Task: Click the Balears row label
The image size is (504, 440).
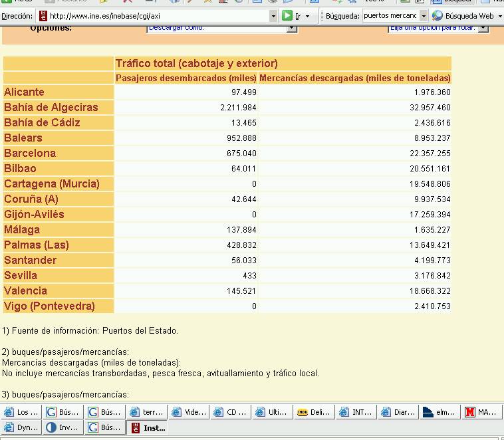Action: coord(23,138)
